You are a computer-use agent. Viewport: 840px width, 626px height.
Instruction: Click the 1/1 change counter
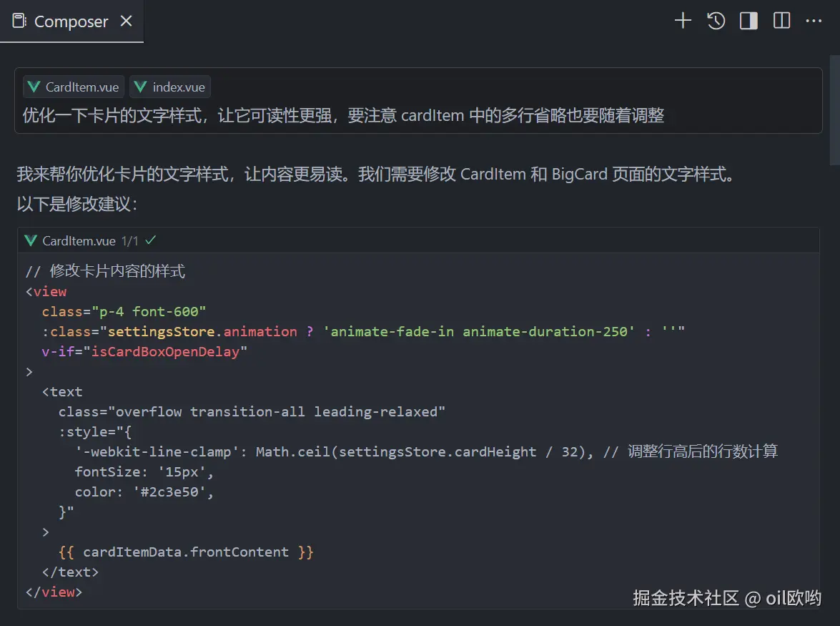(130, 241)
